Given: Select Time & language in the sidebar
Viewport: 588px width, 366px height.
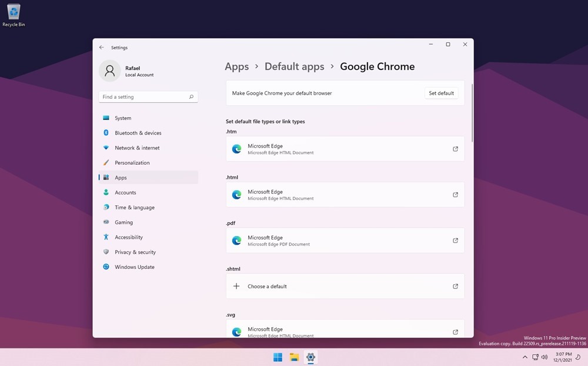Looking at the screenshot, I should [x=149, y=207].
